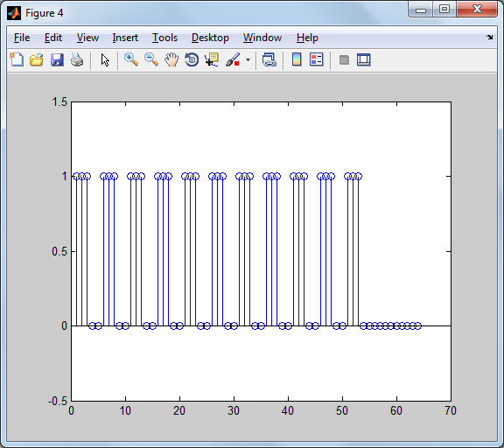
Task: Select the Brush data tool
Action: [x=233, y=59]
